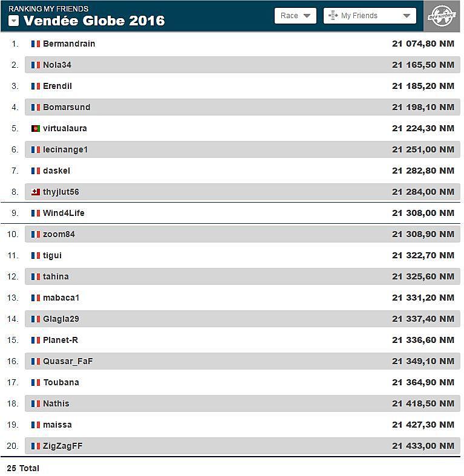464x476 pixels.
Task: Click player name Toubana
Action: 61,382
